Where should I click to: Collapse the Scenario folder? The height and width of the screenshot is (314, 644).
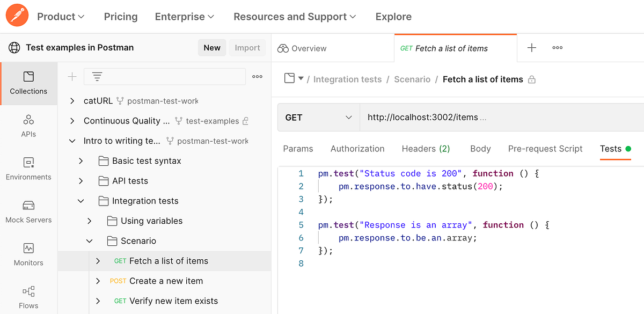pos(90,240)
